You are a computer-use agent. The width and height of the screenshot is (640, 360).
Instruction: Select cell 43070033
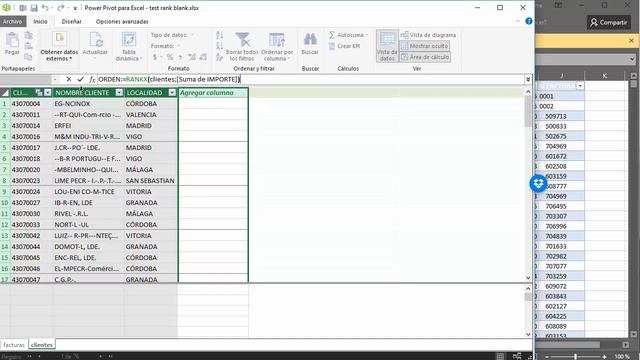click(x=31, y=225)
